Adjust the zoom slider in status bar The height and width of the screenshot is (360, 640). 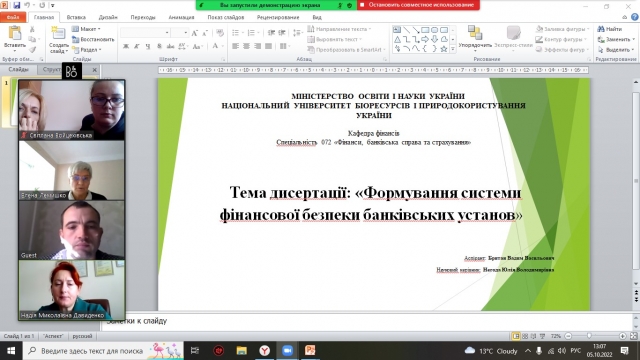(589, 336)
